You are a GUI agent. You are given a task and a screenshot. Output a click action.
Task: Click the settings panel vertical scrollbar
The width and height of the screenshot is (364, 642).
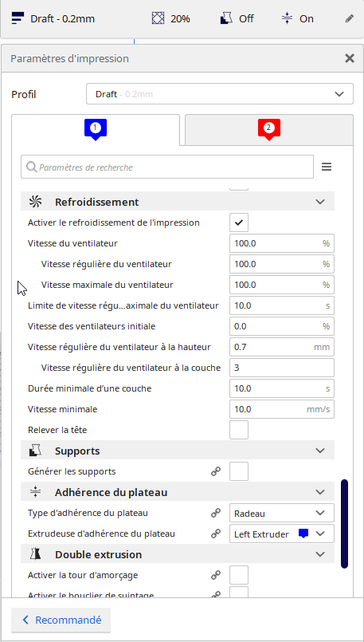point(344,524)
